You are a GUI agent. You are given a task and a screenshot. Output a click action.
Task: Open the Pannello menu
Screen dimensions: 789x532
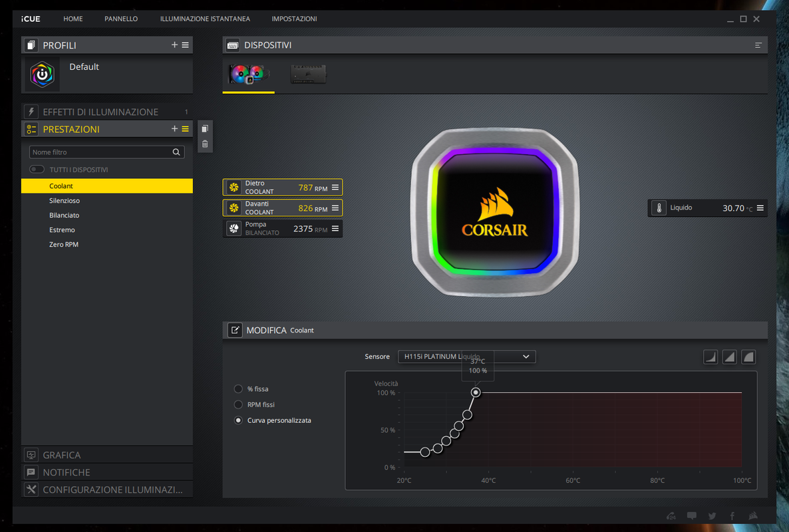121,19
